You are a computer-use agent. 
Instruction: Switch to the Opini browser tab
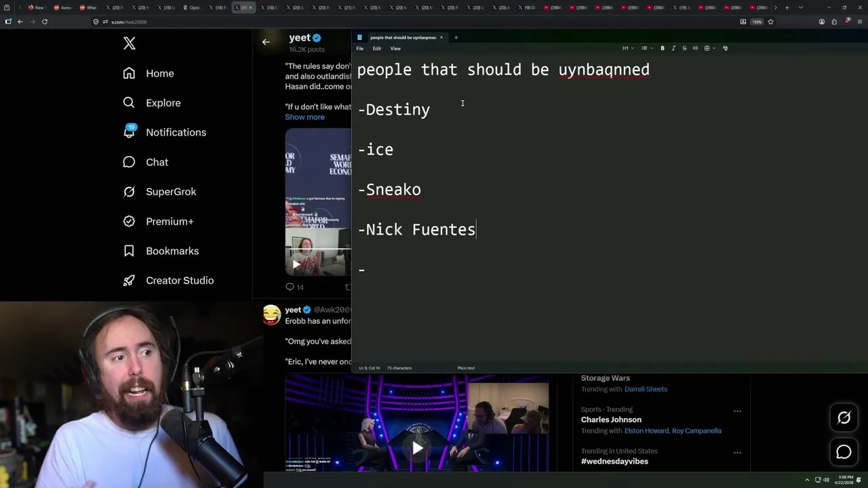click(192, 7)
